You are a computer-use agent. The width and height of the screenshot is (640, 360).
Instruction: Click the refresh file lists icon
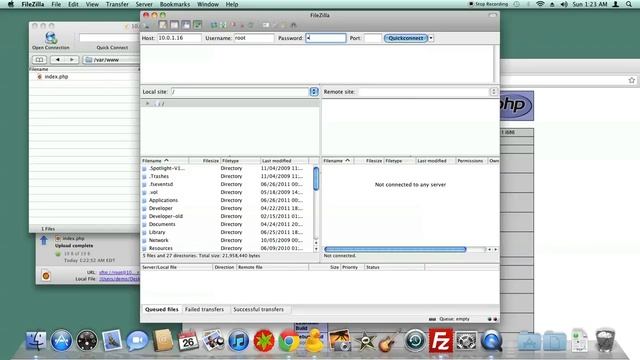(214, 25)
